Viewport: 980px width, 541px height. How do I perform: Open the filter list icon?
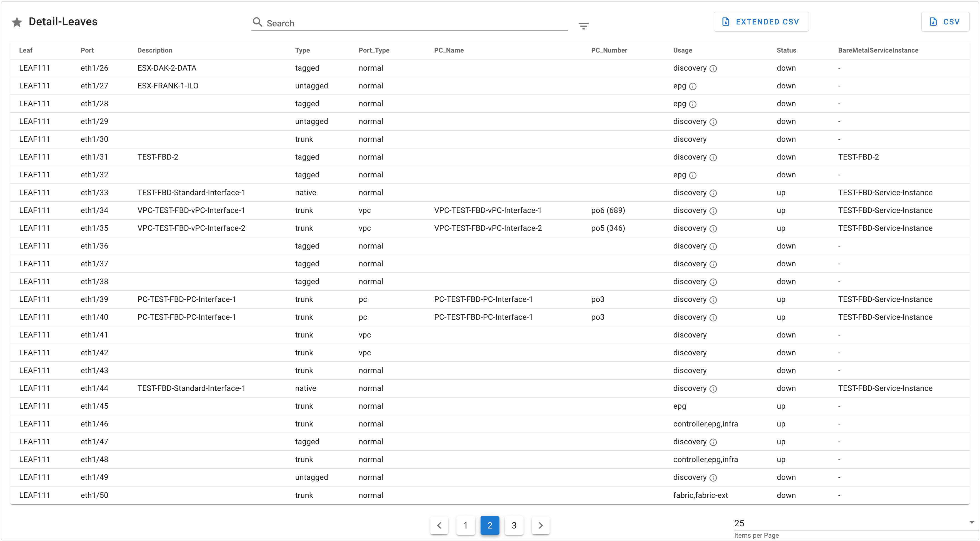583,26
